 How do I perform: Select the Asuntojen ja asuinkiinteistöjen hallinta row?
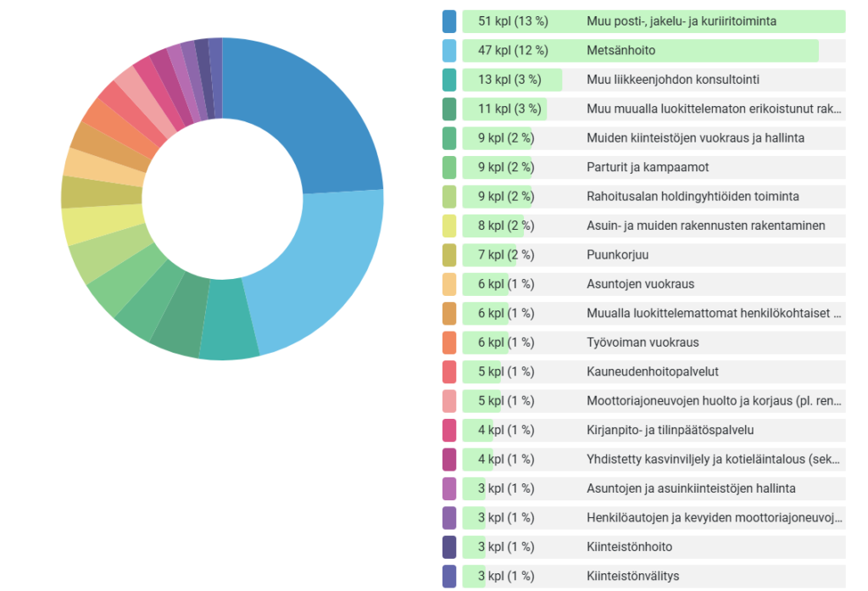pos(691,489)
